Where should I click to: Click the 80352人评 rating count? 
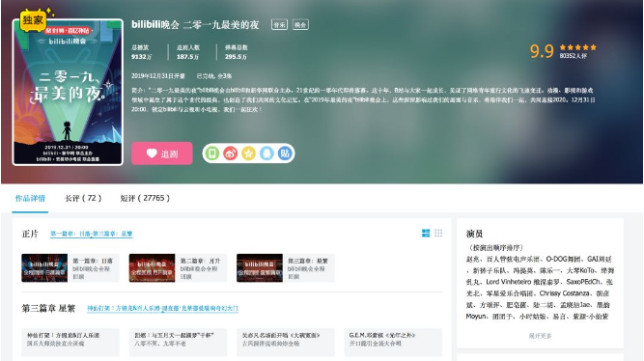point(574,56)
